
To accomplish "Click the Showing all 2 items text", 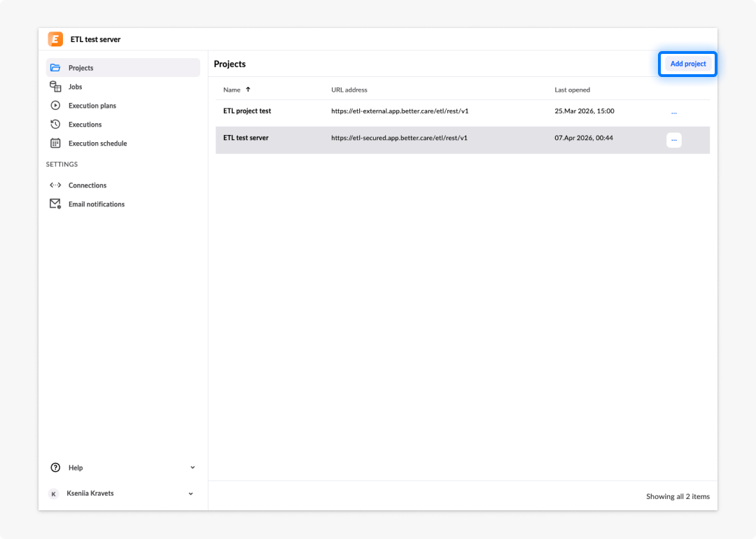I will pos(678,496).
